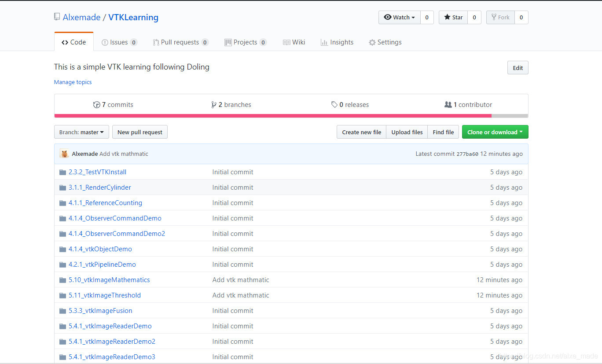
Task: Click folder icon for 2.3.2_TestVTKInstall
Action: tap(62, 172)
